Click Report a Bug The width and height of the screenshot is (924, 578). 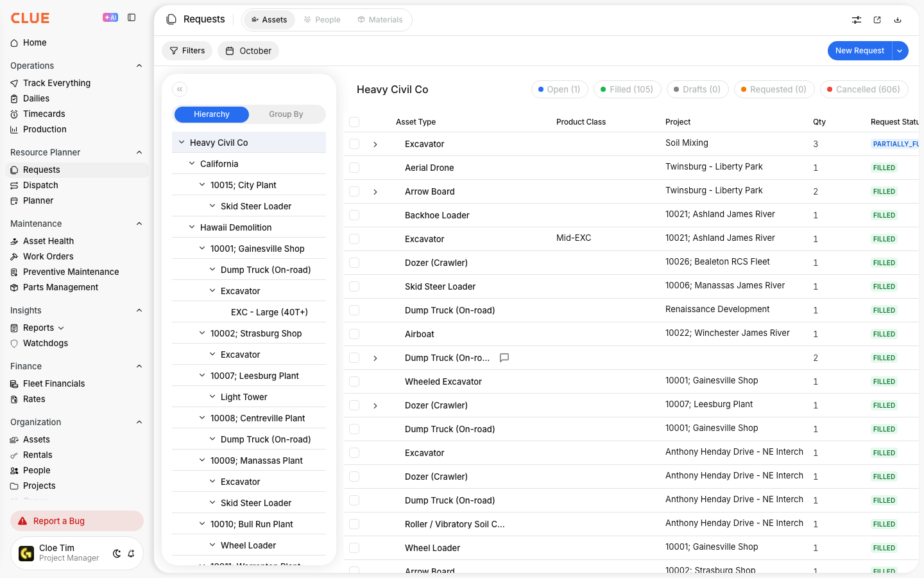tap(77, 521)
